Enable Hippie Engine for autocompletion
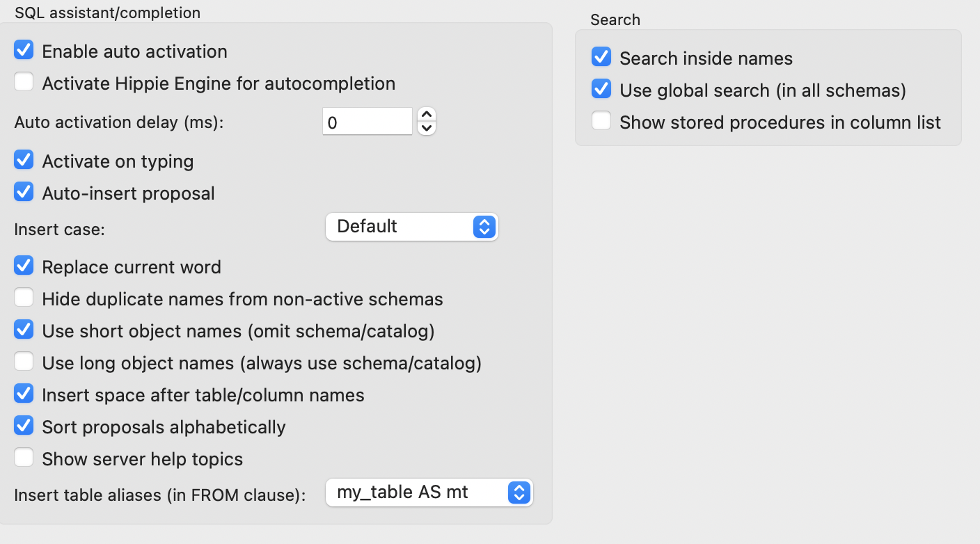Image resolution: width=980 pixels, height=544 pixels. click(x=23, y=81)
